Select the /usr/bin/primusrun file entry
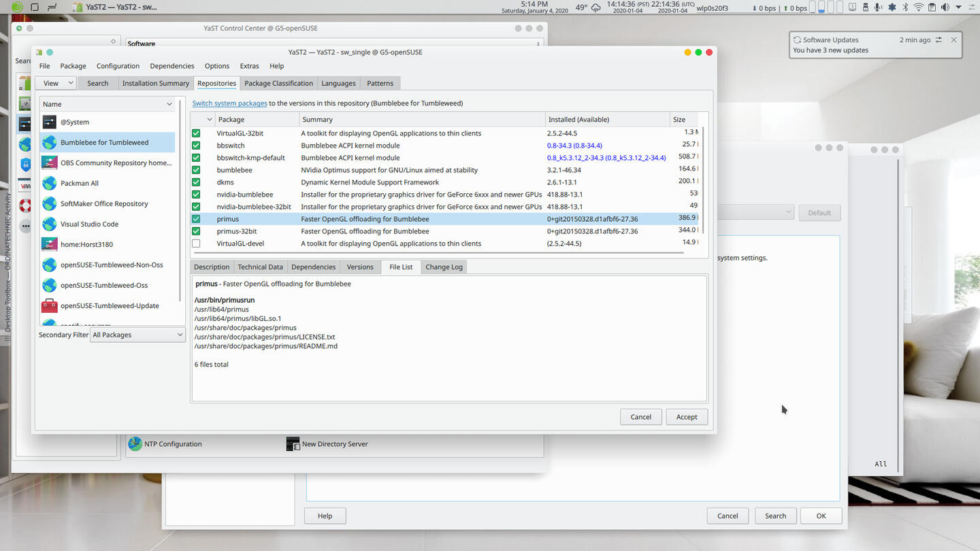The image size is (980, 551). click(225, 300)
